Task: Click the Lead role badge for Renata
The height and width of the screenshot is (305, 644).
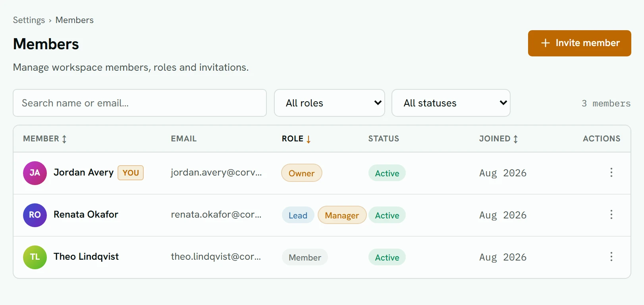Action: click(298, 215)
